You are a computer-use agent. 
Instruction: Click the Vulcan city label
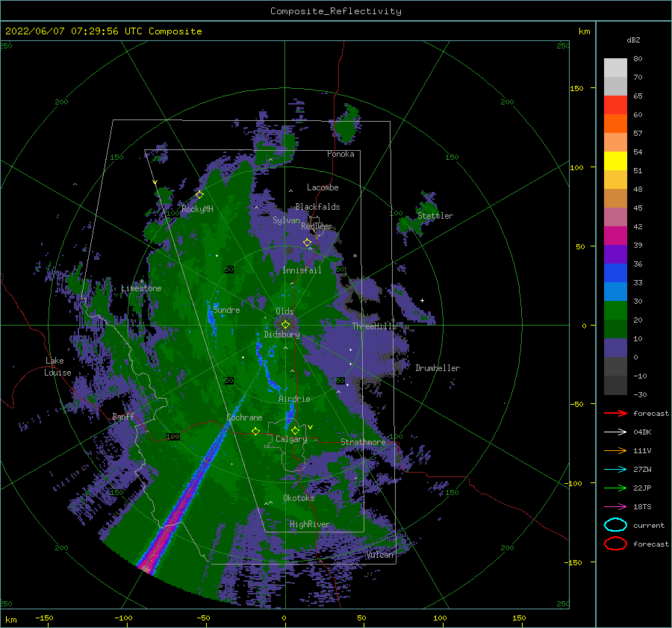click(x=379, y=555)
